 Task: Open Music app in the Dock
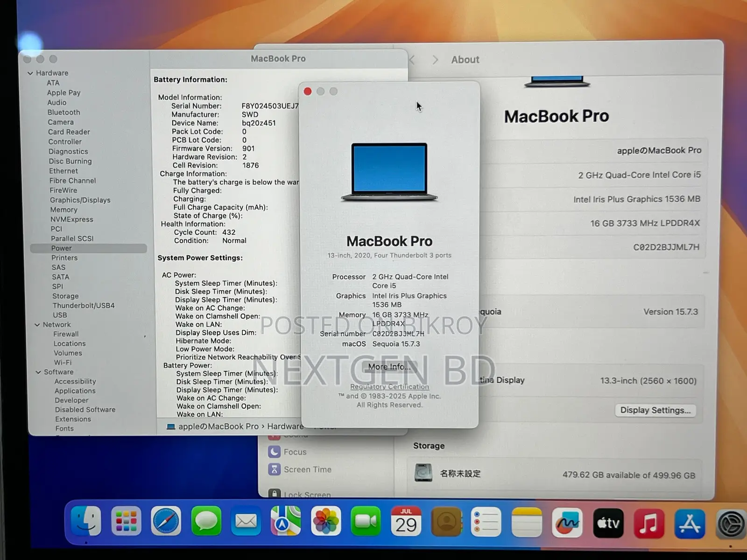pos(649,523)
